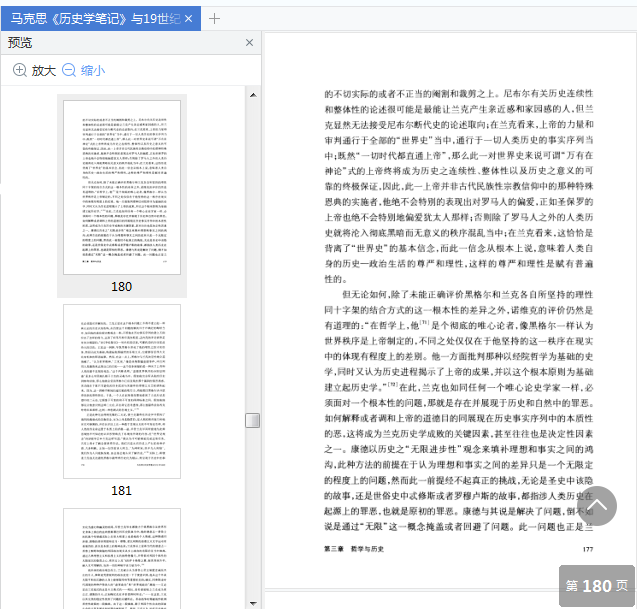Click the page label 180 under thumbnail
Image resolution: width=637 pixels, height=609 pixels.
[x=121, y=287]
